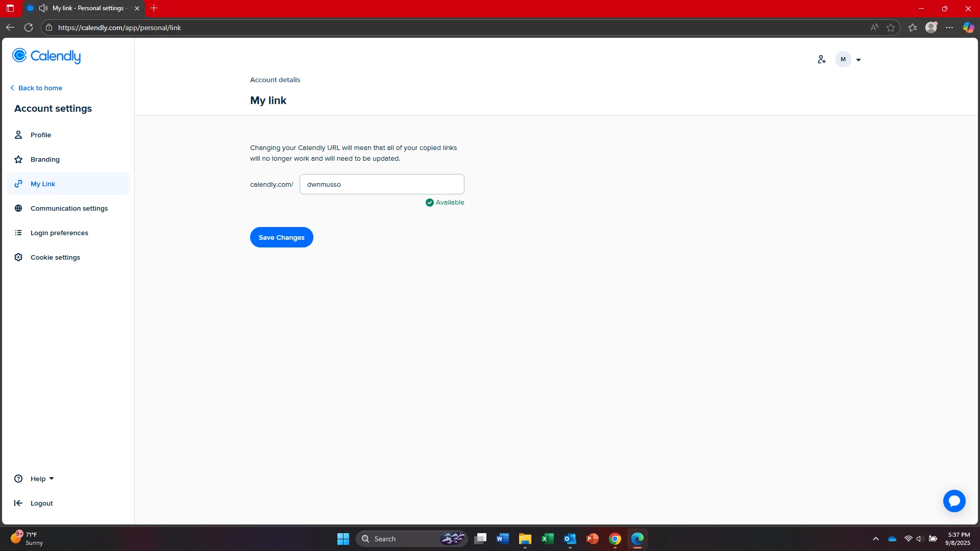Open Login preferences section
The width and height of the screenshot is (980, 551).
(59, 233)
